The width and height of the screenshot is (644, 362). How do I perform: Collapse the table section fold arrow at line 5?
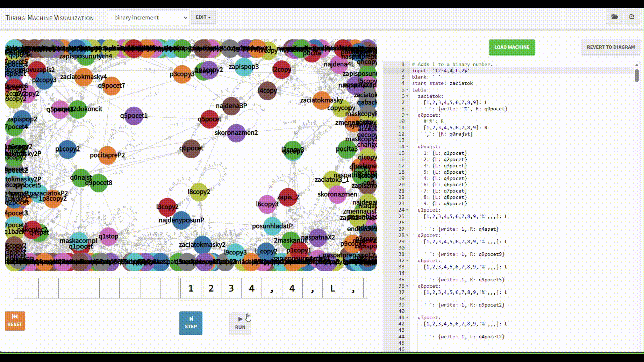[x=407, y=89]
